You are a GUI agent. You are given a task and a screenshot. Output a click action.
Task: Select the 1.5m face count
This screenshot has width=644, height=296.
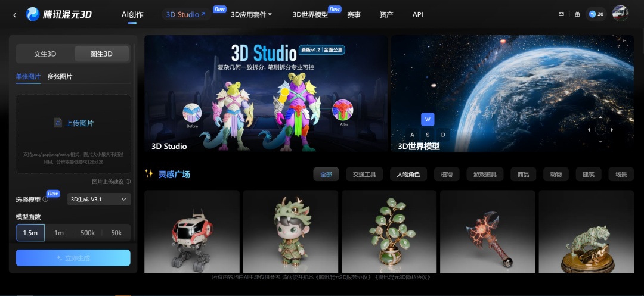[x=30, y=232]
